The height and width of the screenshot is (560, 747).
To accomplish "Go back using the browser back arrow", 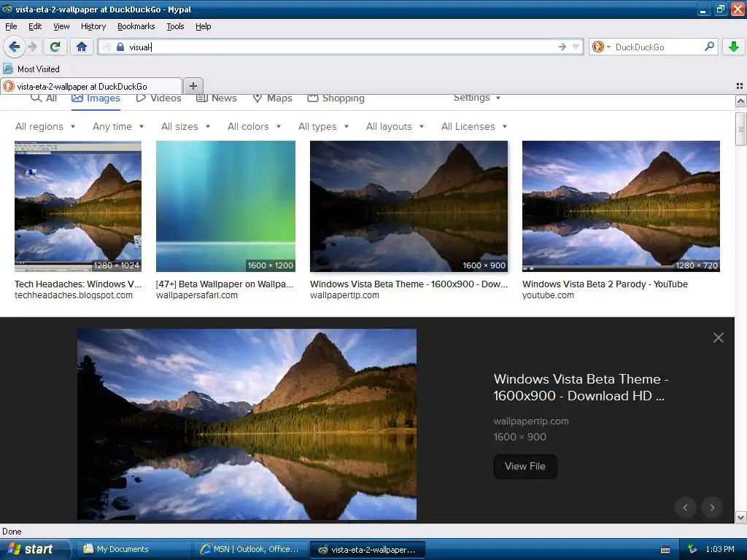I will click(x=14, y=47).
